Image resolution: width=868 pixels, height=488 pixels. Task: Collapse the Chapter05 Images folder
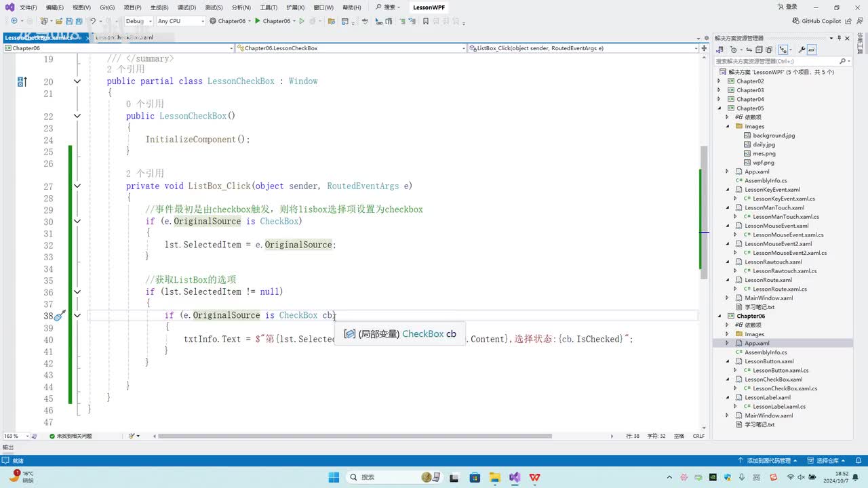point(728,126)
